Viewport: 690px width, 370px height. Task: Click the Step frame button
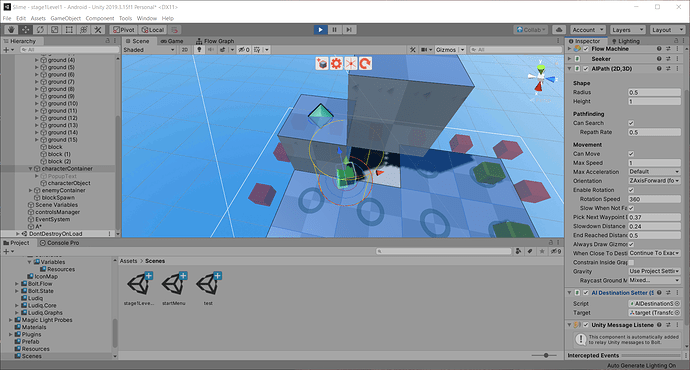pos(349,29)
